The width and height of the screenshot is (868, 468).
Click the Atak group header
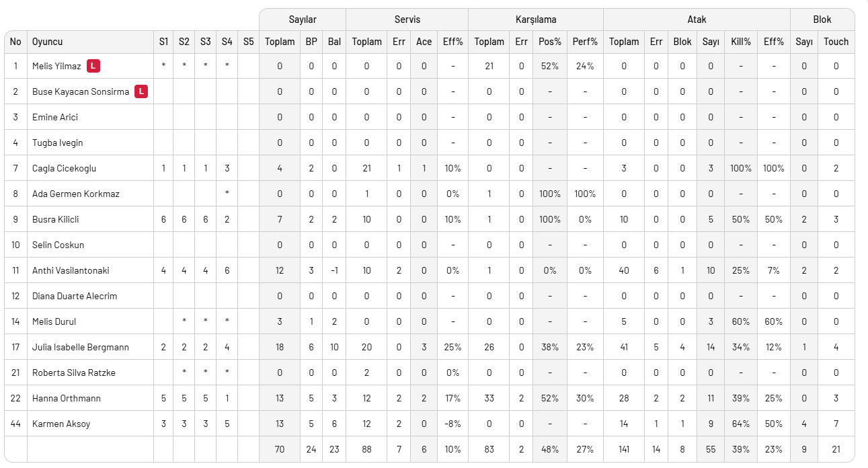tap(697, 19)
